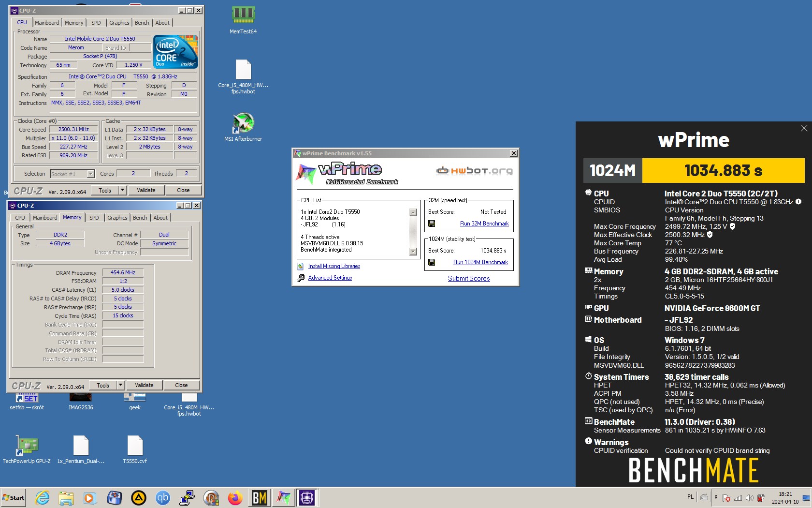Click the yellow triangle taskbar icon
This screenshot has height=508, width=812.
[139, 497]
